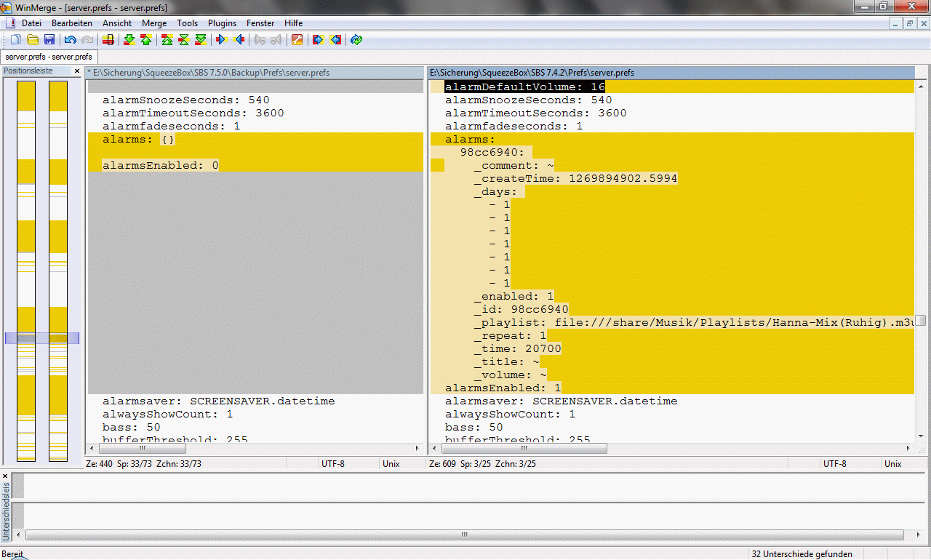Open the Plugins menu
931x560 pixels.
[222, 23]
